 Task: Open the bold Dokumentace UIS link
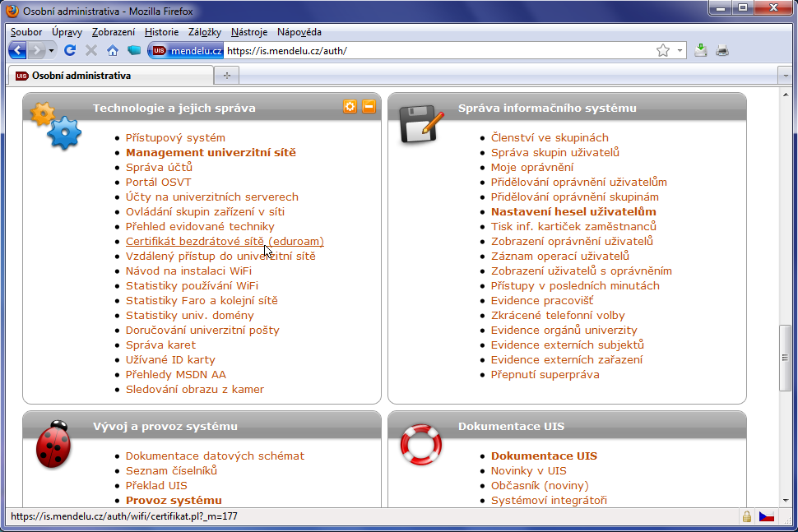[544, 456]
